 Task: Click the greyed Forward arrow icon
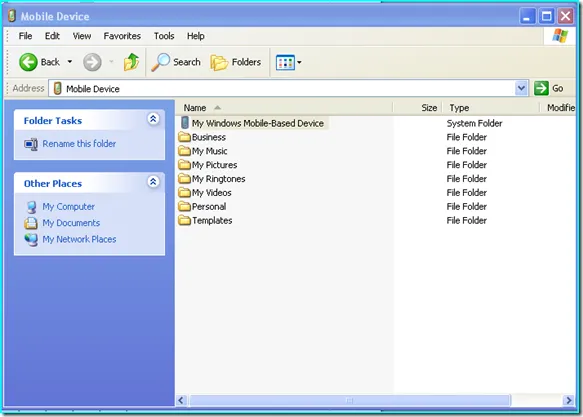tap(92, 62)
